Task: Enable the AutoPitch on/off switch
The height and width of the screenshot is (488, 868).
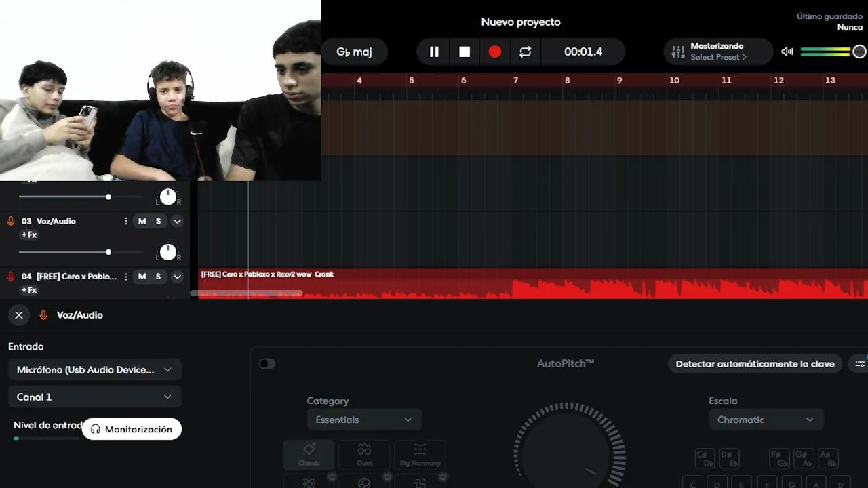Action: 267,364
